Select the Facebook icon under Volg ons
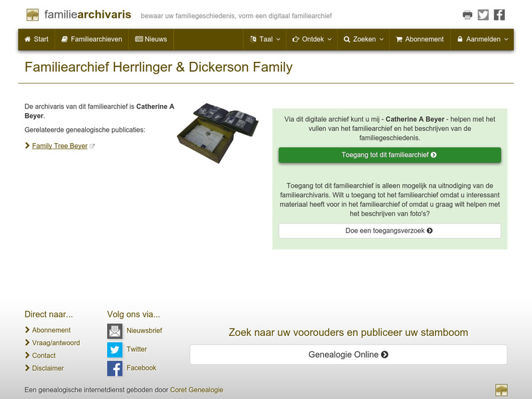This screenshot has height=399, width=532. tap(114, 367)
